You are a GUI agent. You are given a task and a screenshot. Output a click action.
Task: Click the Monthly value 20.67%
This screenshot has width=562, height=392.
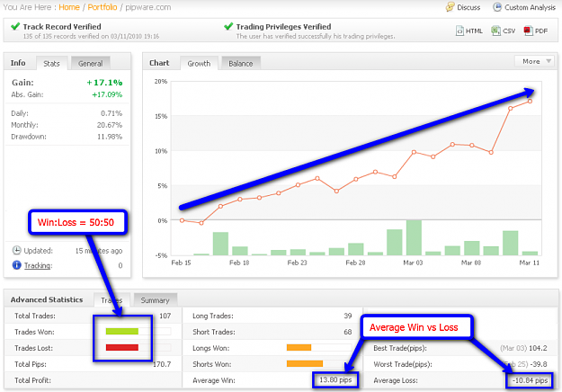pos(110,125)
